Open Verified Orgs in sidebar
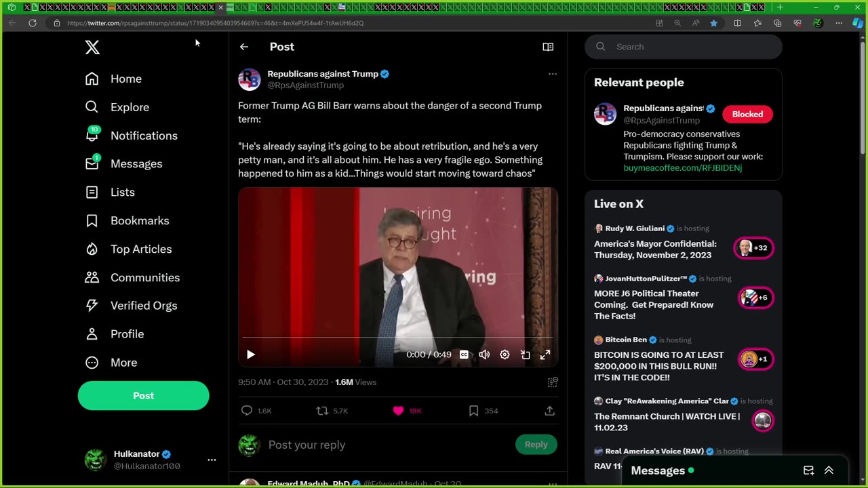 tap(131, 306)
